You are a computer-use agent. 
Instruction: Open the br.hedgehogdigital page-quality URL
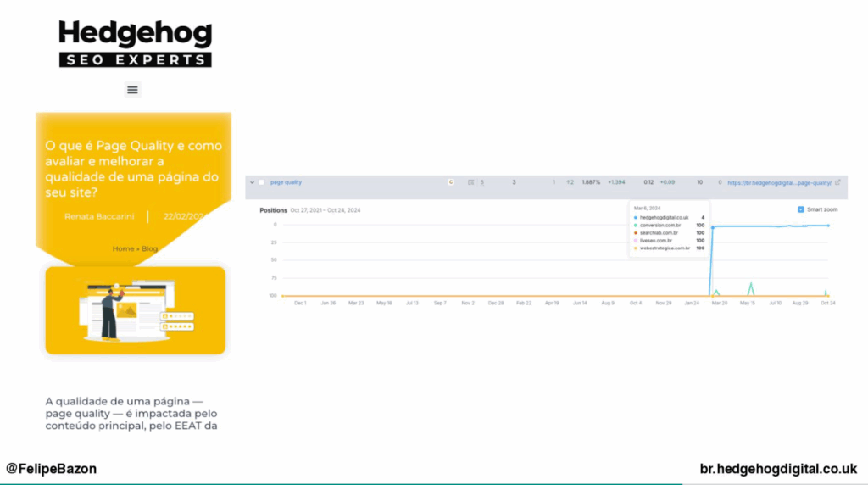(778, 182)
